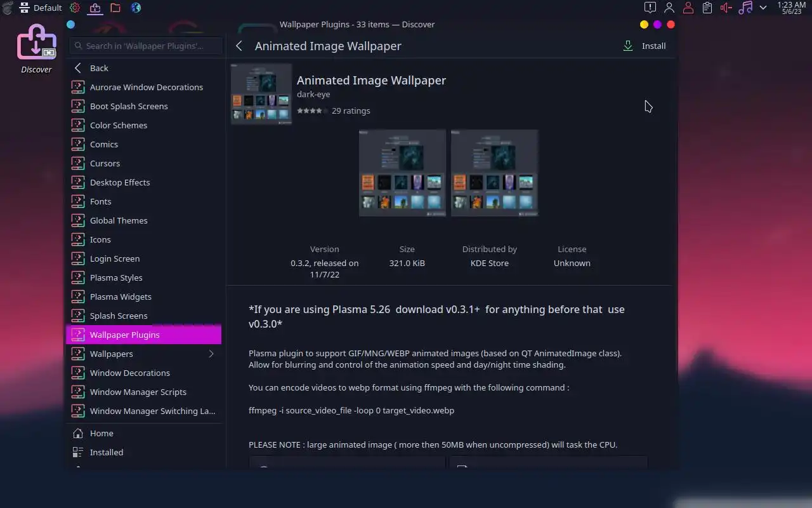Click the ffmpeg command line text
The image size is (812, 508).
(351, 410)
